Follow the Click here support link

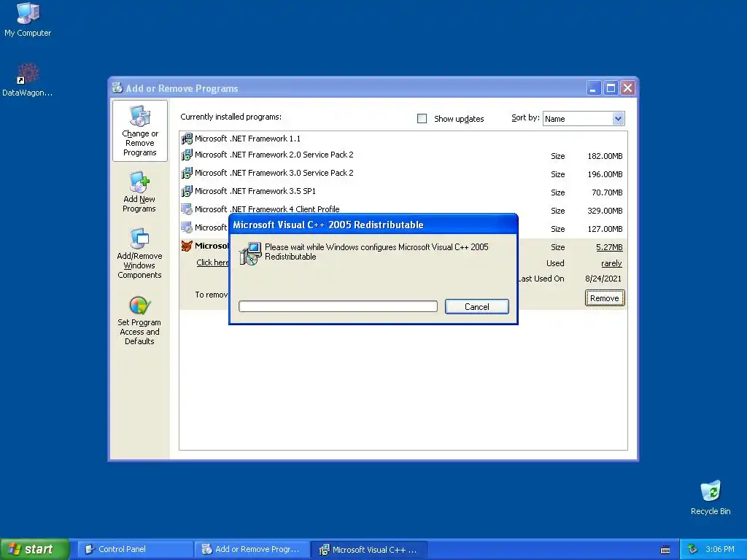point(212,262)
